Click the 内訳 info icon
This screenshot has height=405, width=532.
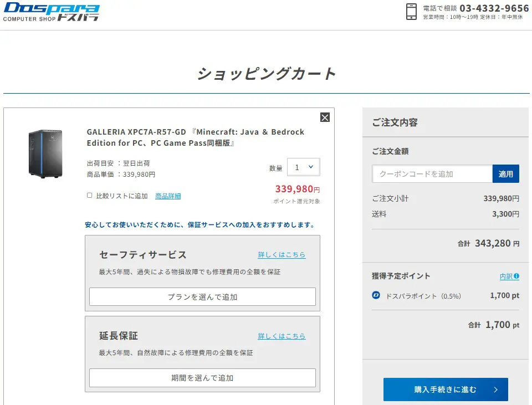pyautogui.click(x=516, y=276)
